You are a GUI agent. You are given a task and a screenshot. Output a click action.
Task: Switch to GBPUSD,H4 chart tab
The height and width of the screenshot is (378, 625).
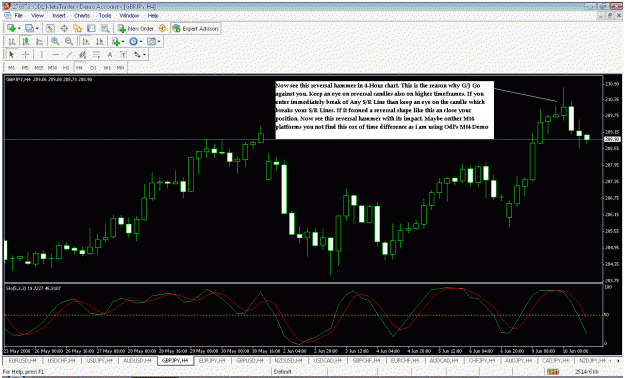tap(251, 360)
